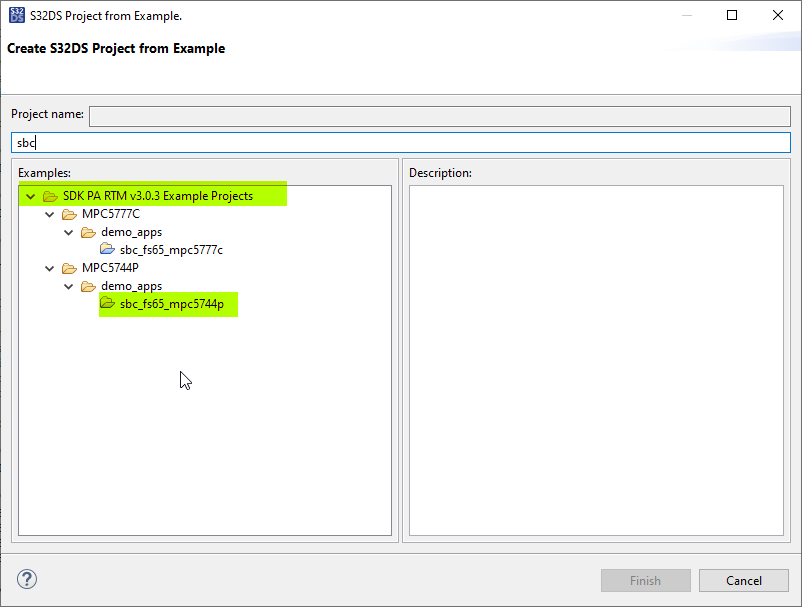Image resolution: width=802 pixels, height=607 pixels.
Task: Click the sbc_fs65_mpc5777c project icon
Action: tap(107, 249)
